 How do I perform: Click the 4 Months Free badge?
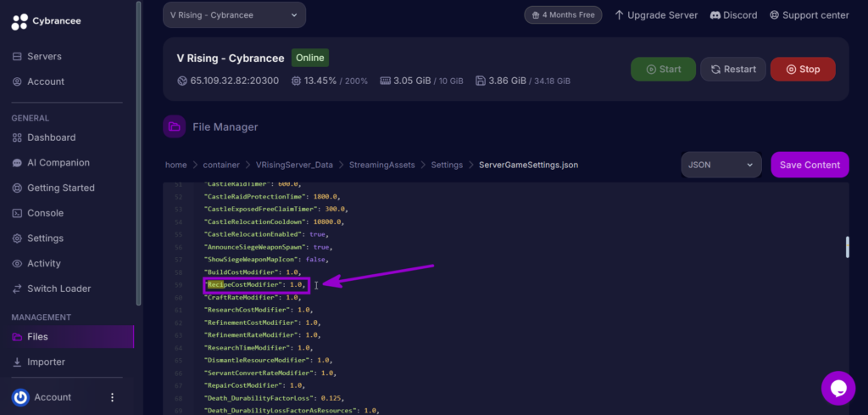[x=563, y=15]
